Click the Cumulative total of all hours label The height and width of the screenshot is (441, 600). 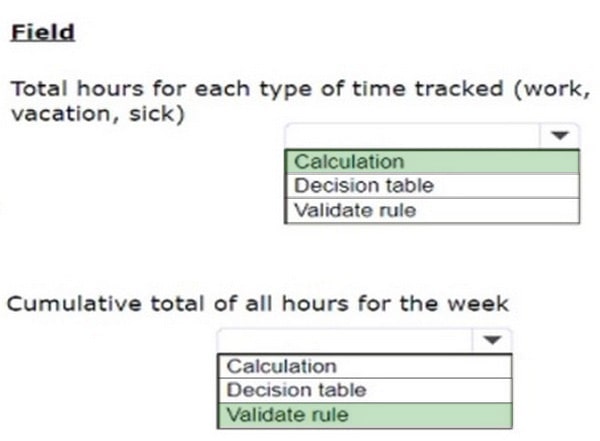pos(258,304)
